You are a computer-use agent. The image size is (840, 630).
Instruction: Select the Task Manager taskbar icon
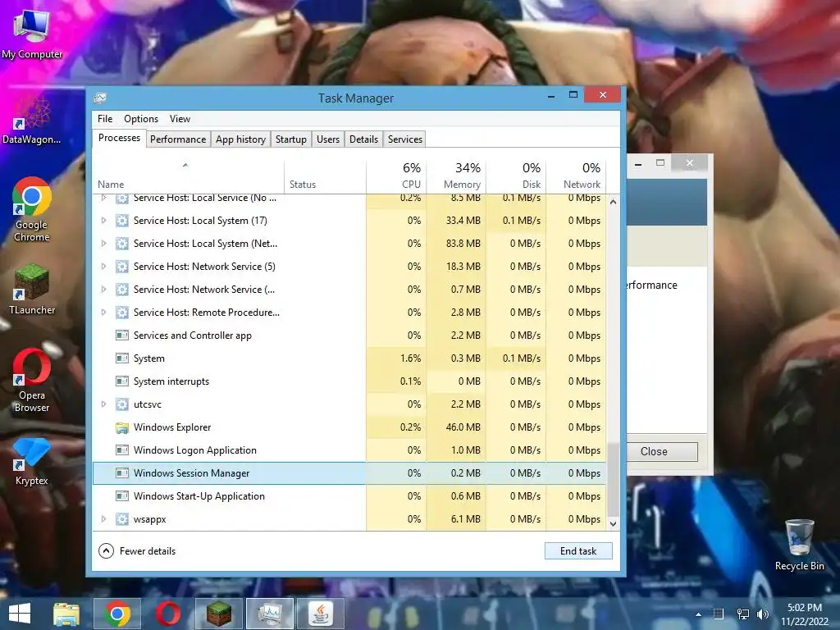[269, 614]
